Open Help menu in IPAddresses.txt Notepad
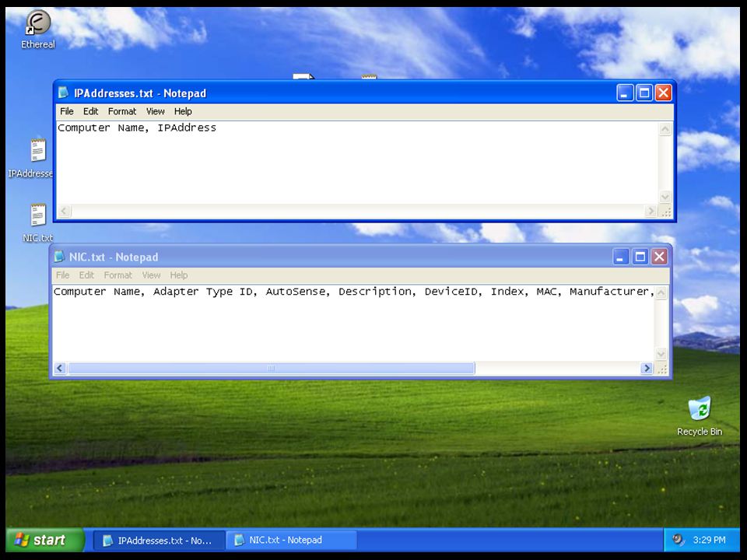This screenshot has width=747, height=560. click(x=183, y=111)
